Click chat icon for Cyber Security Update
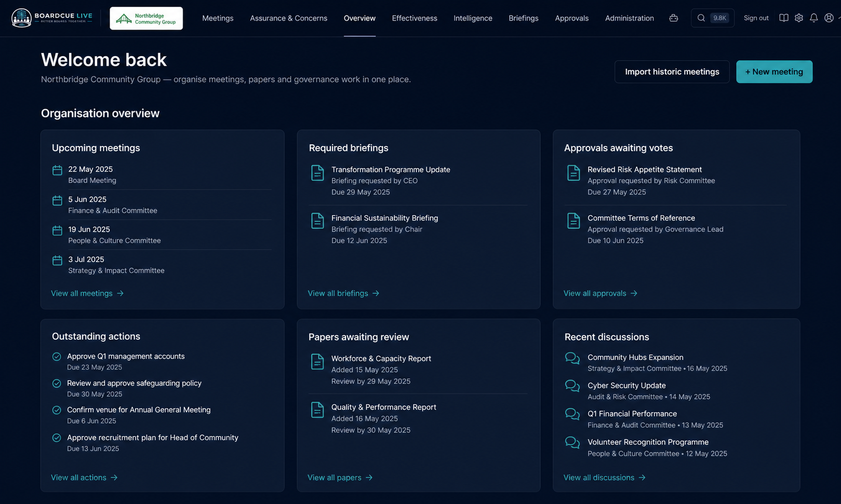841x504 pixels. coord(572,387)
